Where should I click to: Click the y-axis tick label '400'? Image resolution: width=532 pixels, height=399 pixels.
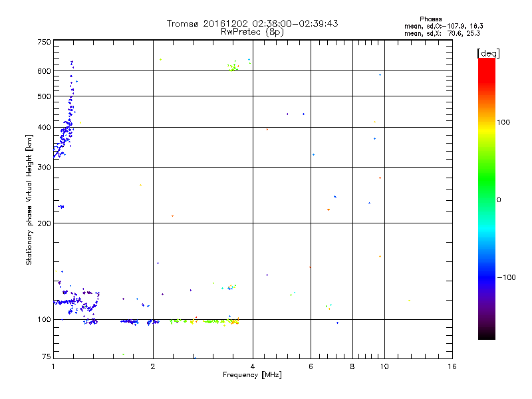tap(44, 127)
